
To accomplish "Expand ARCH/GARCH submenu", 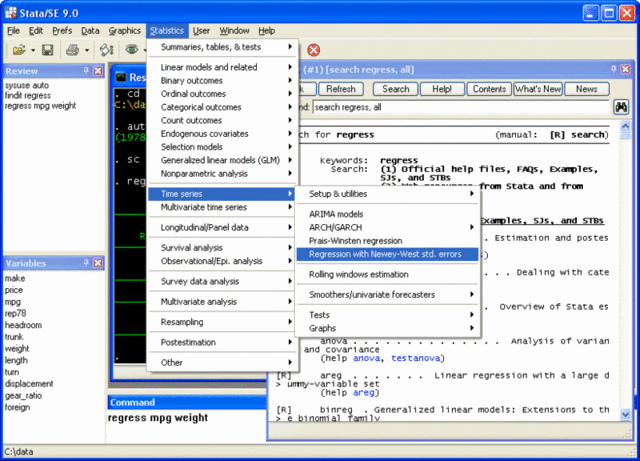I will (388, 227).
